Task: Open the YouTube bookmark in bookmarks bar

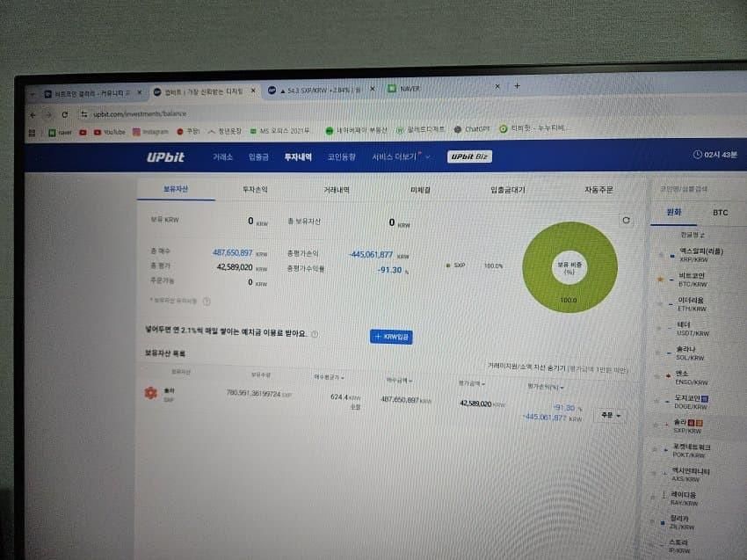Action: (x=108, y=132)
